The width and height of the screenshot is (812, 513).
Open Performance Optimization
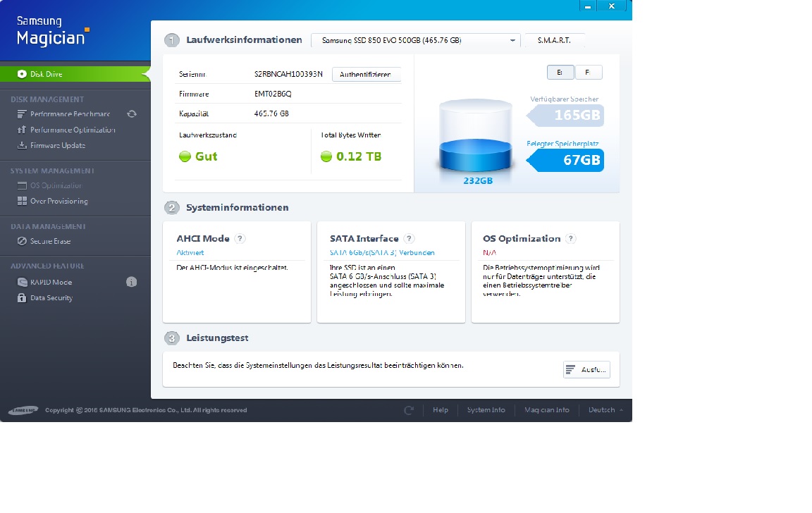click(73, 130)
